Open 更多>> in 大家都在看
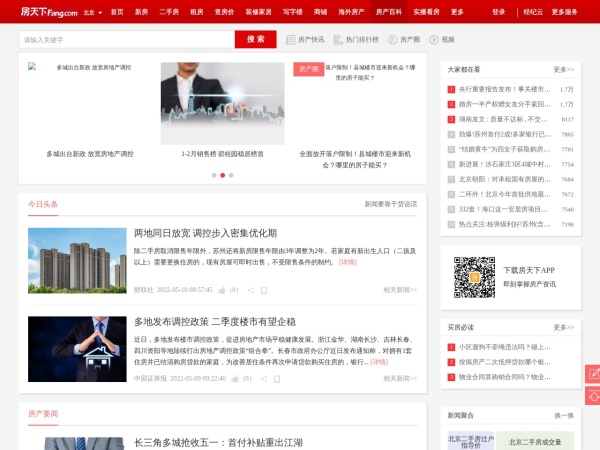Image resolution: width=600 pixels, height=450 pixels. 563,70
